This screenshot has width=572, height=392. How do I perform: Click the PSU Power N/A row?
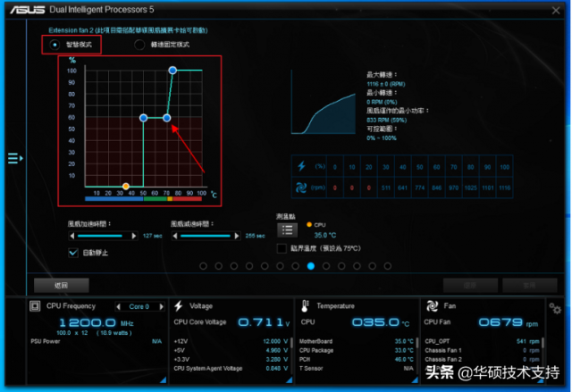coord(97,341)
